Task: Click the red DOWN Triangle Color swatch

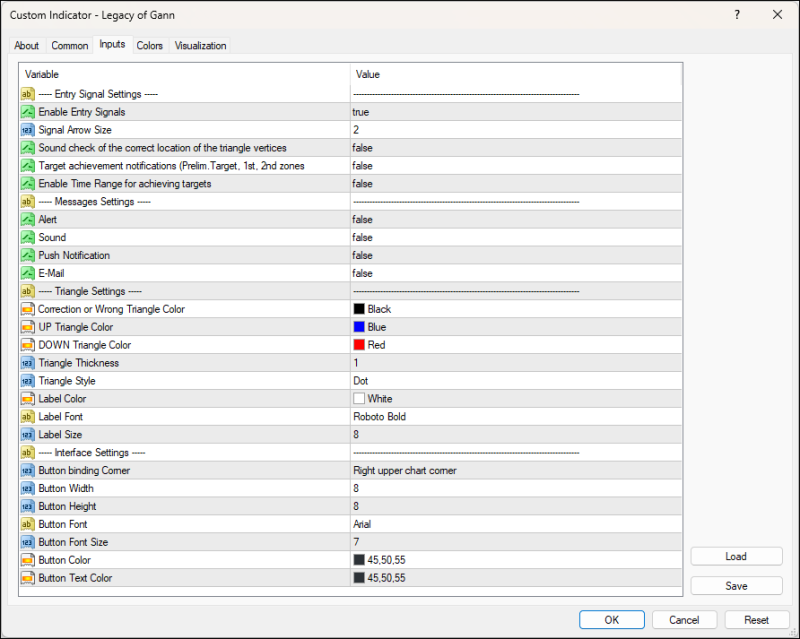Action: 359,345
